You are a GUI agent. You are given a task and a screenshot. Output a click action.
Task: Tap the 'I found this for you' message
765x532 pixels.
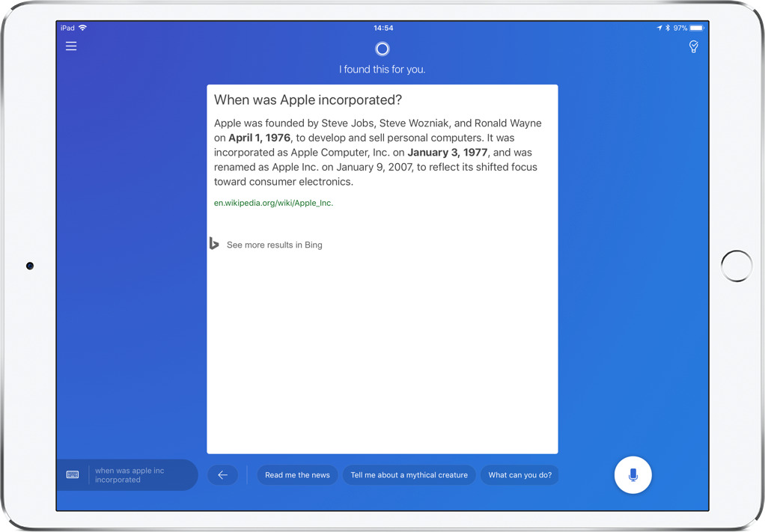[382, 69]
